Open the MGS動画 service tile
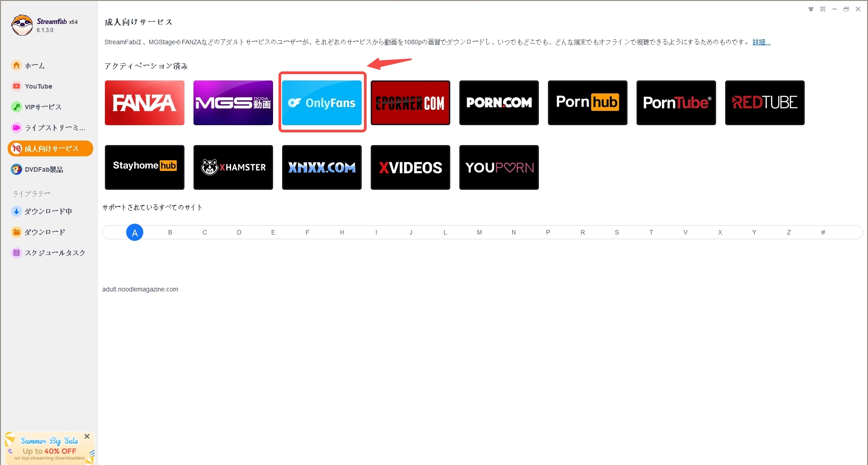This screenshot has width=868, height=465. (x=233, y=103)
